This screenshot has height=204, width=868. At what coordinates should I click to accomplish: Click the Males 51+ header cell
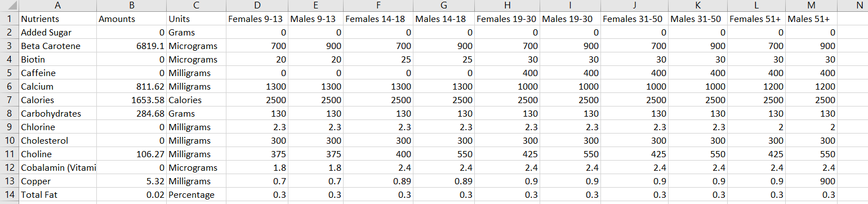point(812,19)
